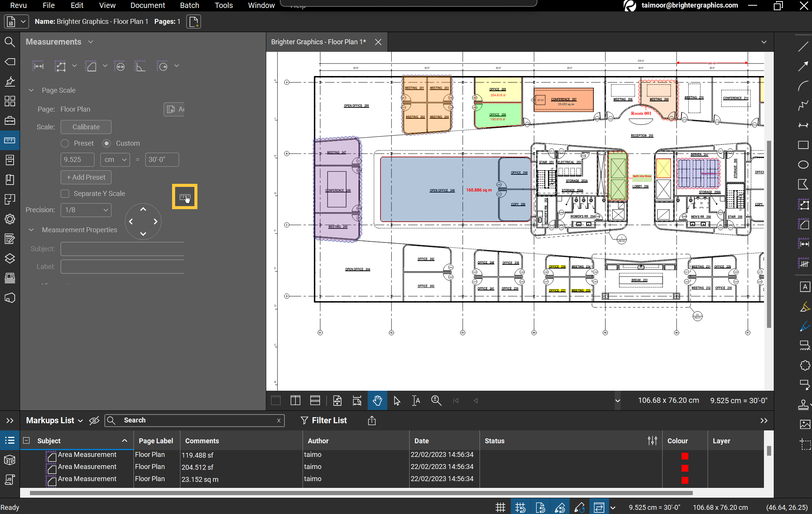The image size is (812, 514).
Task: Open the Batch menu
Action: 189,5
